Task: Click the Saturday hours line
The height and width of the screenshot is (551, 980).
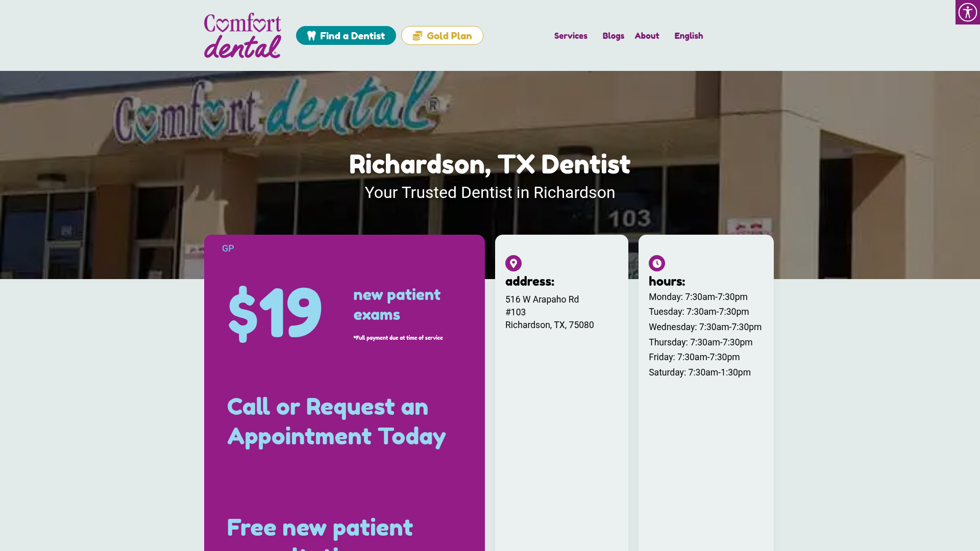Action: 700,372
